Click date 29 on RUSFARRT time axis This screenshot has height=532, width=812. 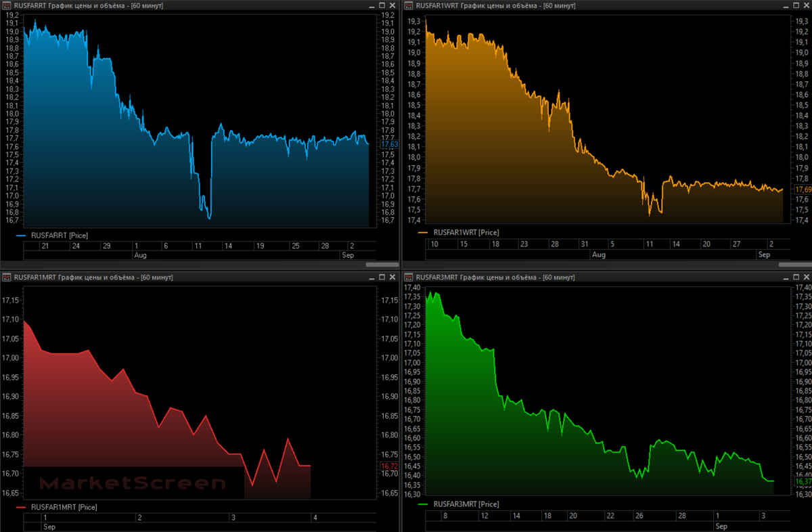tap(106, 246)
